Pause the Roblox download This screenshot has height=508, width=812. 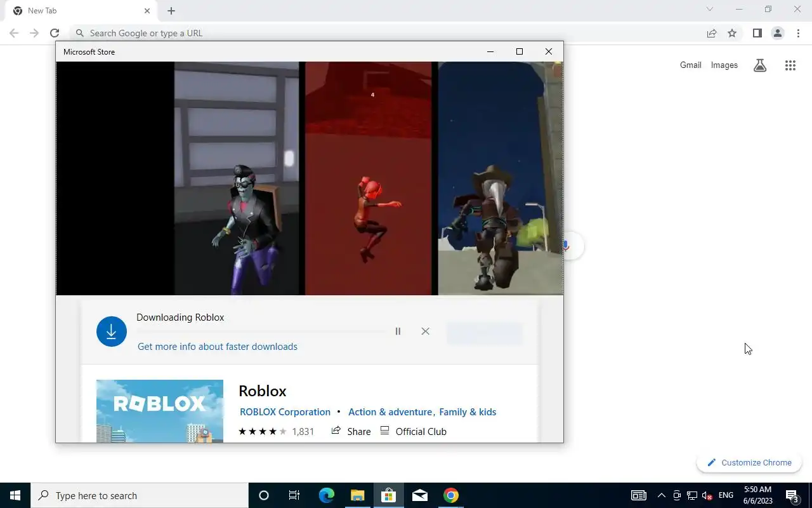398,331
